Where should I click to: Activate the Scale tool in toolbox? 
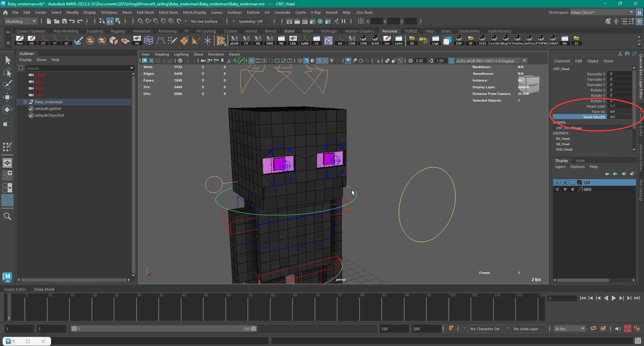(7, 122)
